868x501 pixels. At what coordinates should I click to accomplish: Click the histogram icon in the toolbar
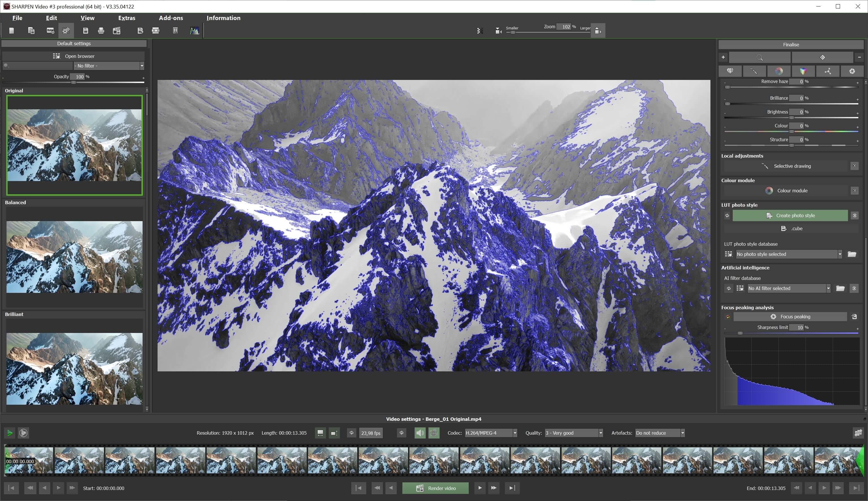point(194,31)
